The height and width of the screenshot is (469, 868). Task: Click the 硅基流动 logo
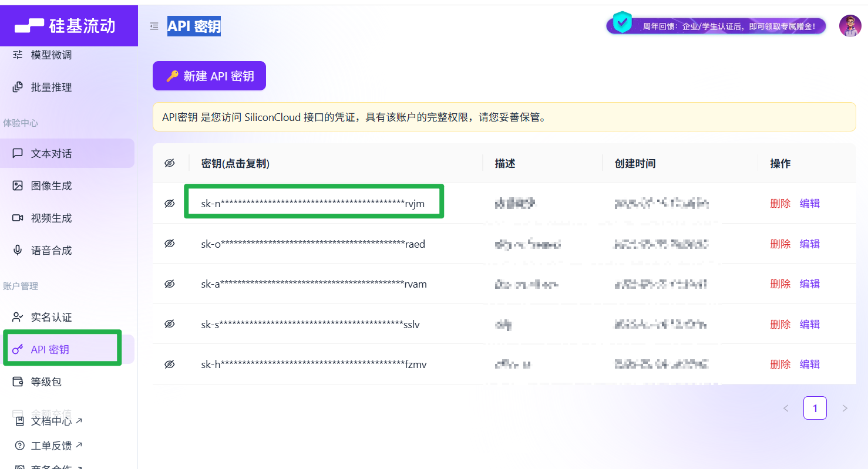click(65, 26)
